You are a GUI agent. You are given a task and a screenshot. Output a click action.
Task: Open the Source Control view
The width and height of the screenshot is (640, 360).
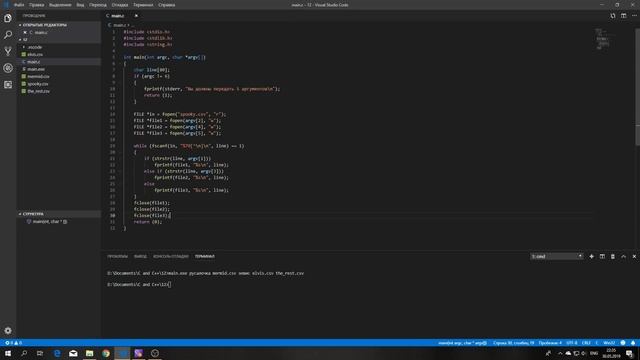click(8, 51)
